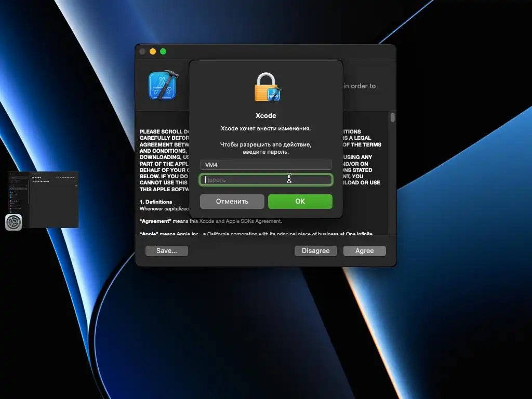
Task: Open System Settings gear icon
Action: (x=14, y=222)
